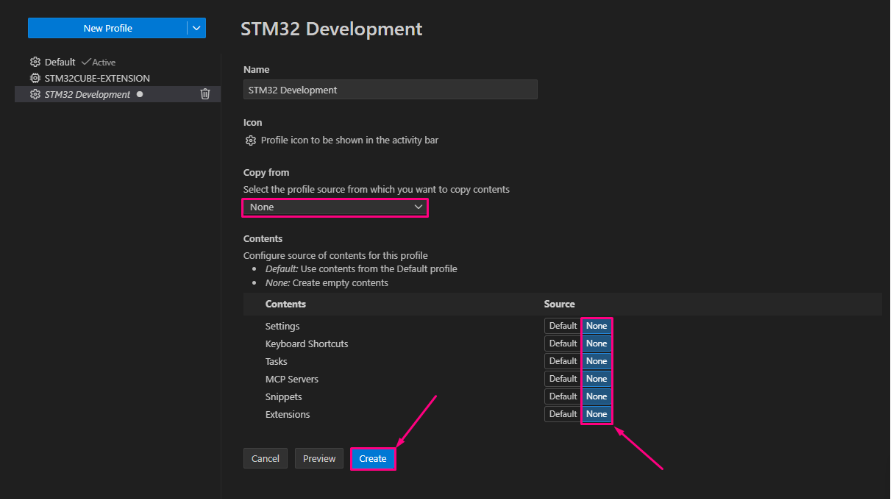Click the gear icon beside STM32 Development in the list

click(35, 94)
